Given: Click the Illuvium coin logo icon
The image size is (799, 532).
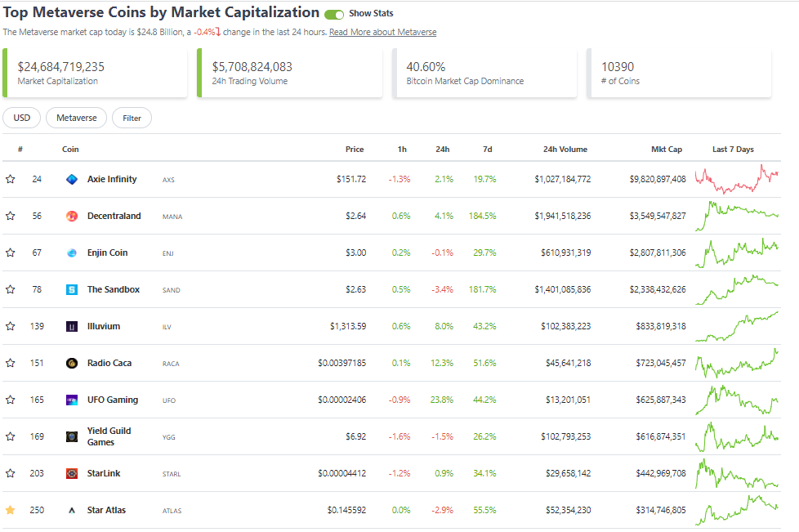Looking at the screenshot, I should pyautogui.click(x=72, y=326).
